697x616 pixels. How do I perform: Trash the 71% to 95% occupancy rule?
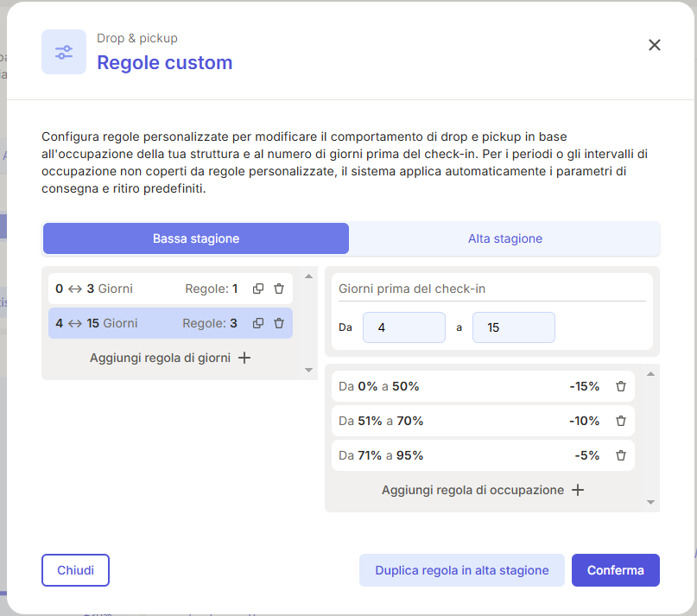(x=620, y=455)
